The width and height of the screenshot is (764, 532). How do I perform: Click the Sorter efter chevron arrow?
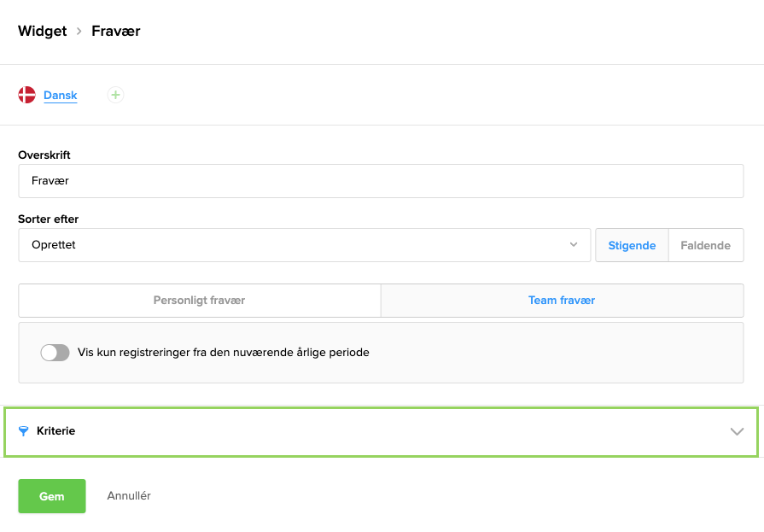point(574,245)
